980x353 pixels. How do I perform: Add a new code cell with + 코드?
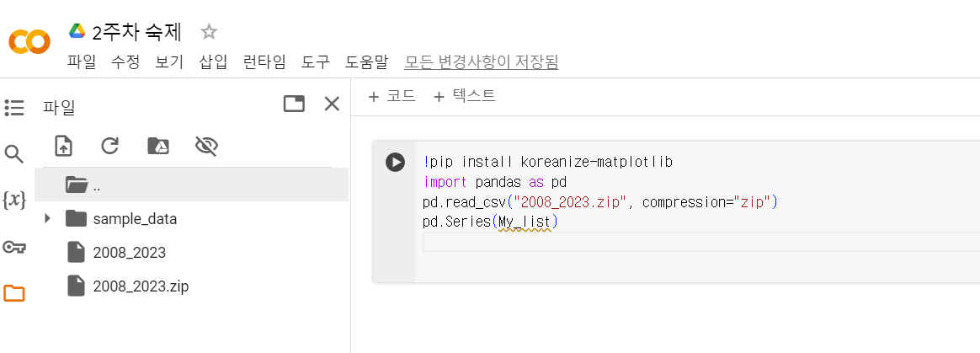(x=391, y=96)
